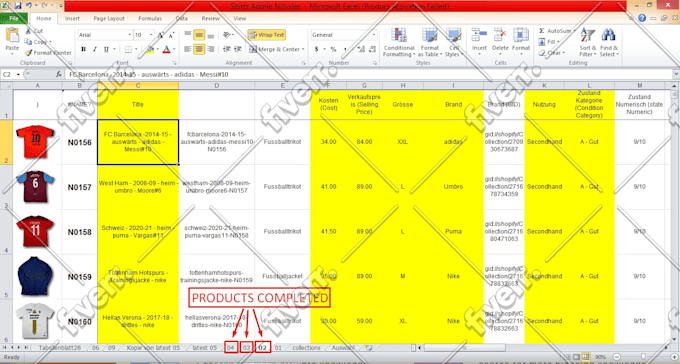Toggle Center horizontal alignment
This screenshot has height=364, width=680.
199,49
